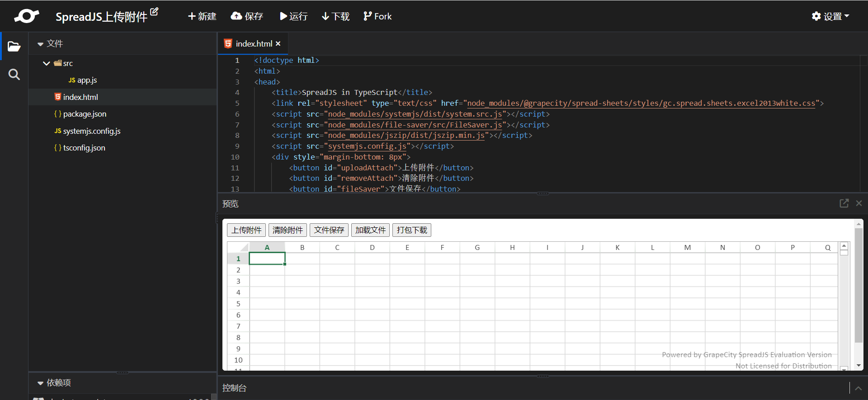
Task: Open the file explorer sidebar icon
Action: (14, 46)
